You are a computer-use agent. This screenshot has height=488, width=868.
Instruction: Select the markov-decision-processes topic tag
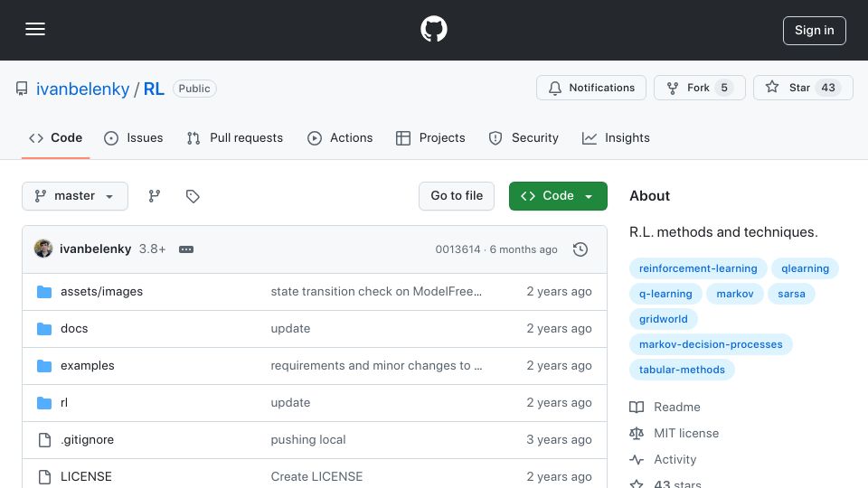click(711, 344)
